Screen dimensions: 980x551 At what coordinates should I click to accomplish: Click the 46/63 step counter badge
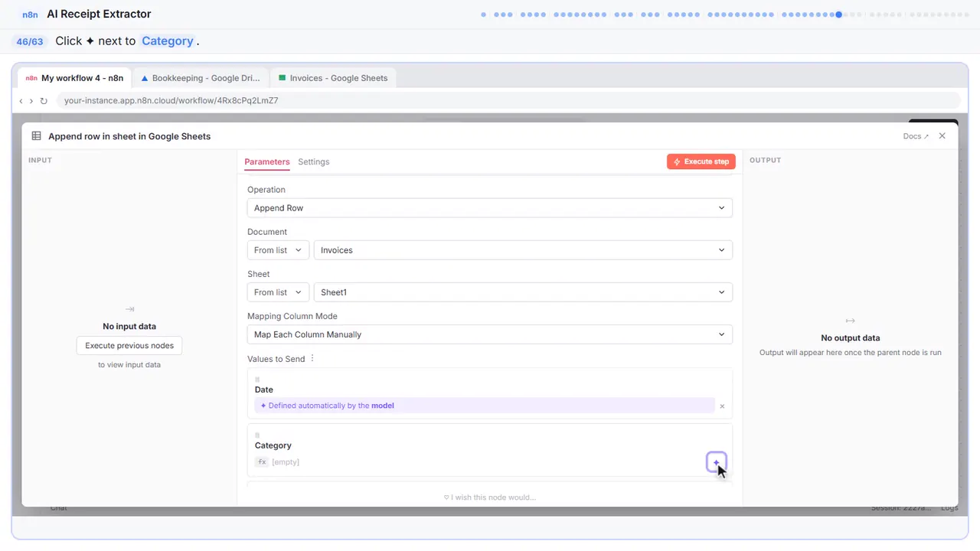tap(30, 41)
